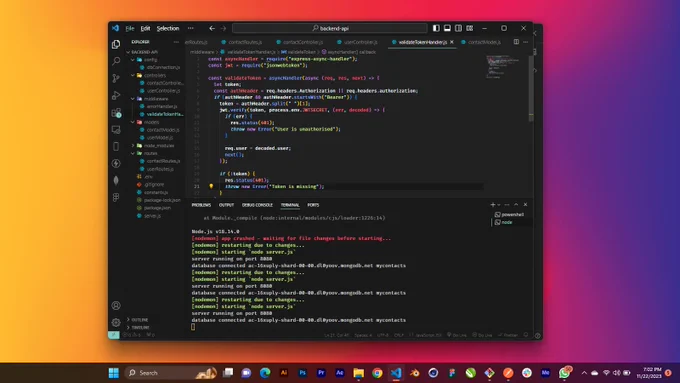Toggle the bottom panel layout button
Screen dimensions: 680x383
click(447, 28)
